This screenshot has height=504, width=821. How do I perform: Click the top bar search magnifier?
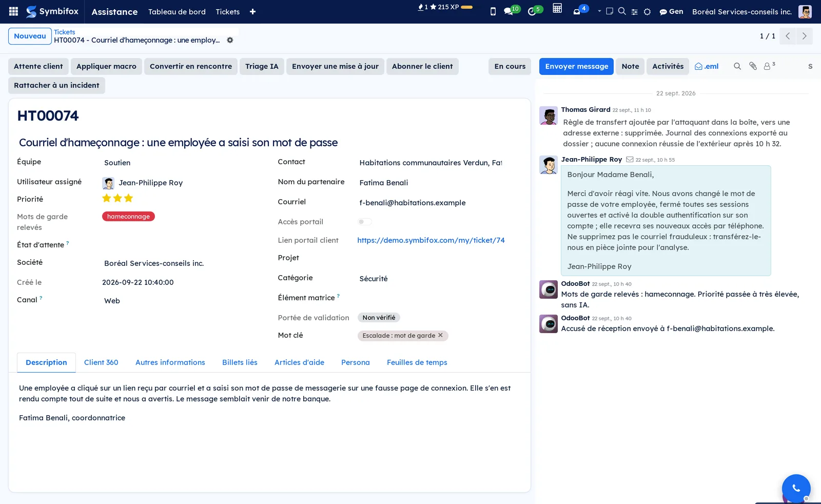(x=622, y=11)
